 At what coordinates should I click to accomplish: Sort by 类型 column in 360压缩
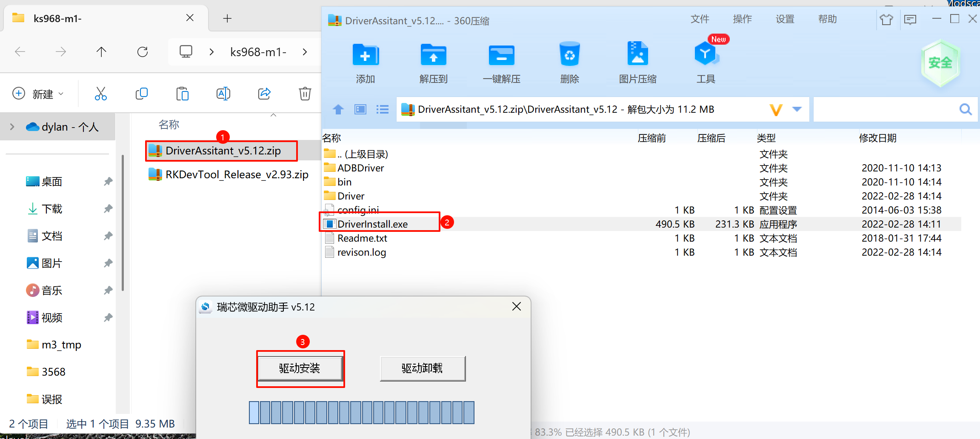point(766,138)
